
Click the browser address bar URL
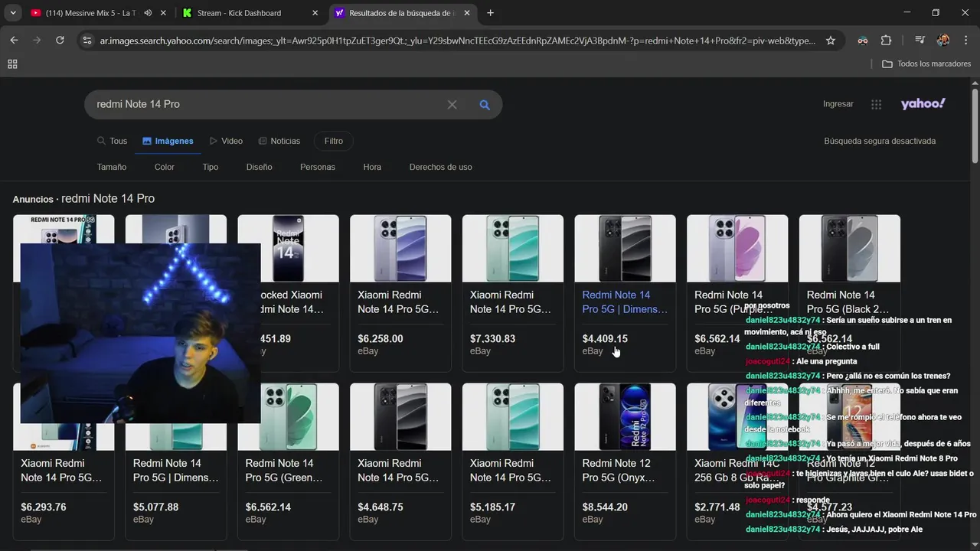(457, 41)
